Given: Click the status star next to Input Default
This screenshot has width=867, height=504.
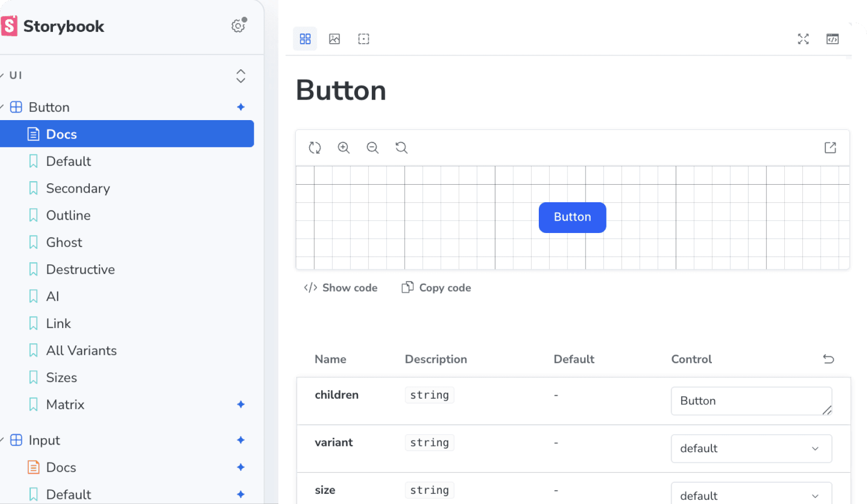Looking at the screenshot, I should coord(241,494).
